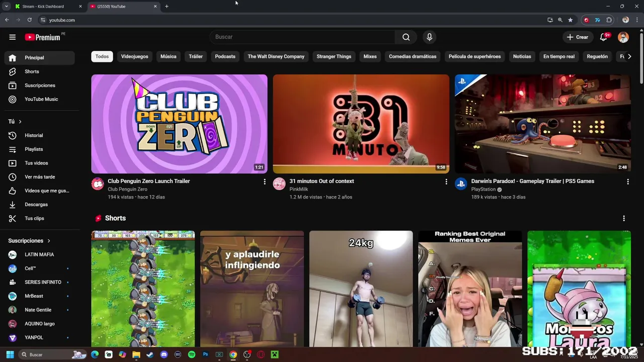Open more options for Club Penguin video
This screenshot has width=644, height=362.
(x=265, y=182)
